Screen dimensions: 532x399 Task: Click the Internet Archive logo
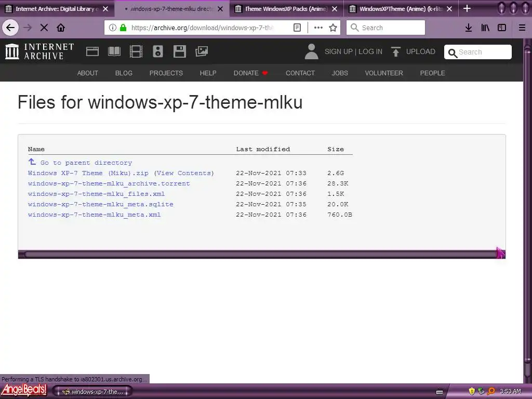(x=39, y=51)
